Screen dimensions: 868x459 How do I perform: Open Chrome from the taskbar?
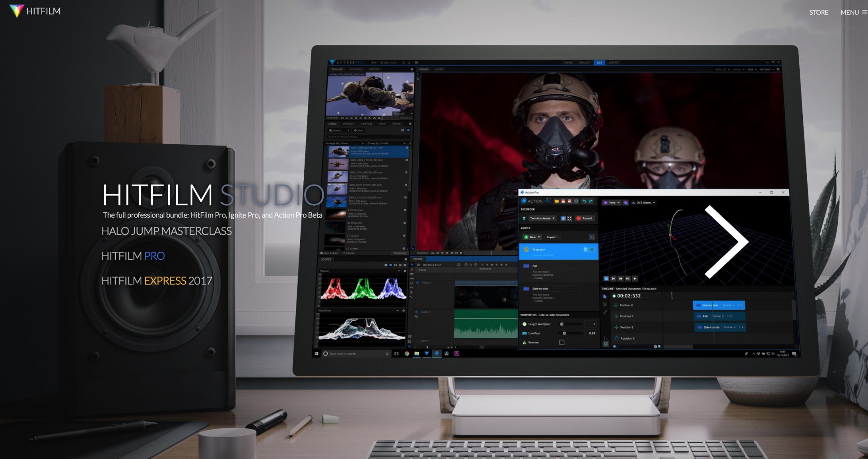click(407, 354)
